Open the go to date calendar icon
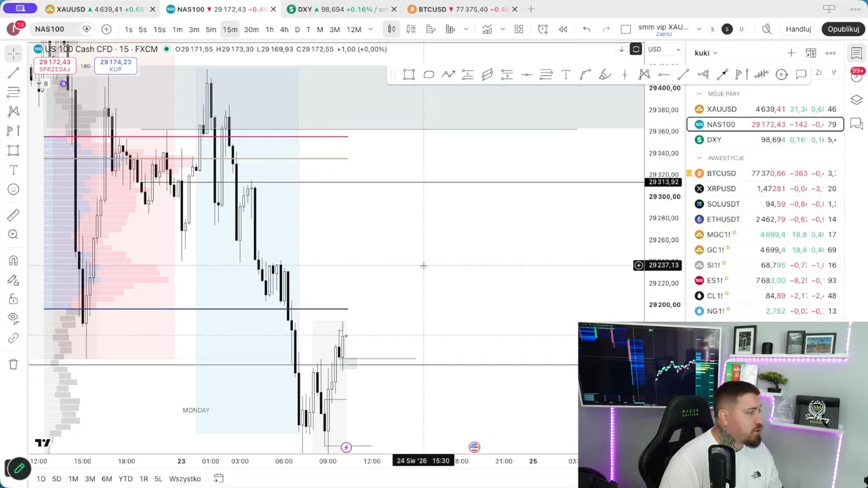The width and height of the screenshot is (868, 488). point(218,479)
